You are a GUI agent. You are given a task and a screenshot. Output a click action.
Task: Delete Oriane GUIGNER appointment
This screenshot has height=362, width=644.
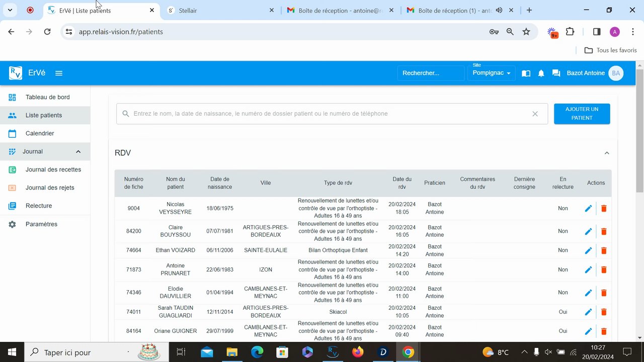click(x=604, y=331)
